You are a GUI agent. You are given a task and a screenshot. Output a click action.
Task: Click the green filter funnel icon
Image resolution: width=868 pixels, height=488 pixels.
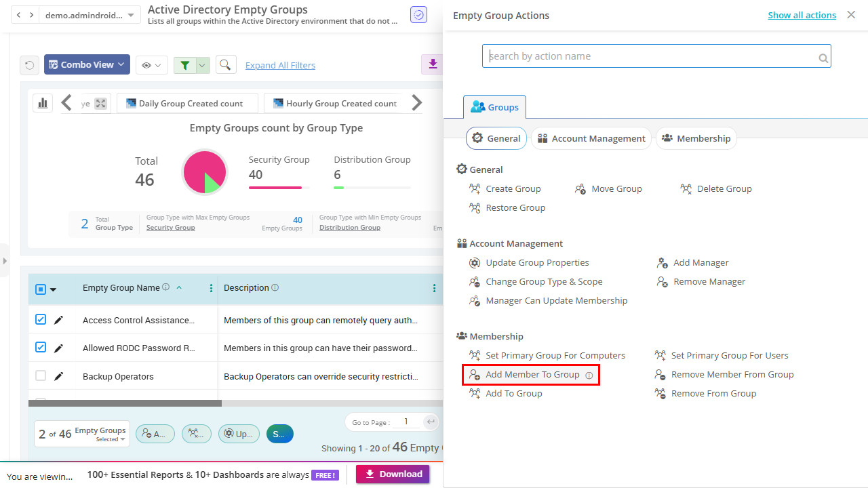pos(185,65)
